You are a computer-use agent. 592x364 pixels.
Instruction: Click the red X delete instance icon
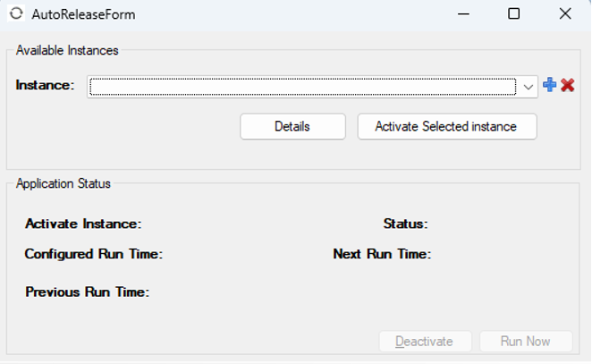pos(568,85)
